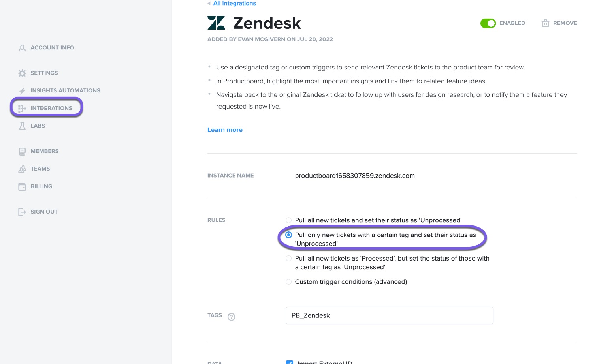The width and height of the screenshot is (612, 364).
Task: Toggle the Zendesk Enabled switch
Action: coord(488,23)
